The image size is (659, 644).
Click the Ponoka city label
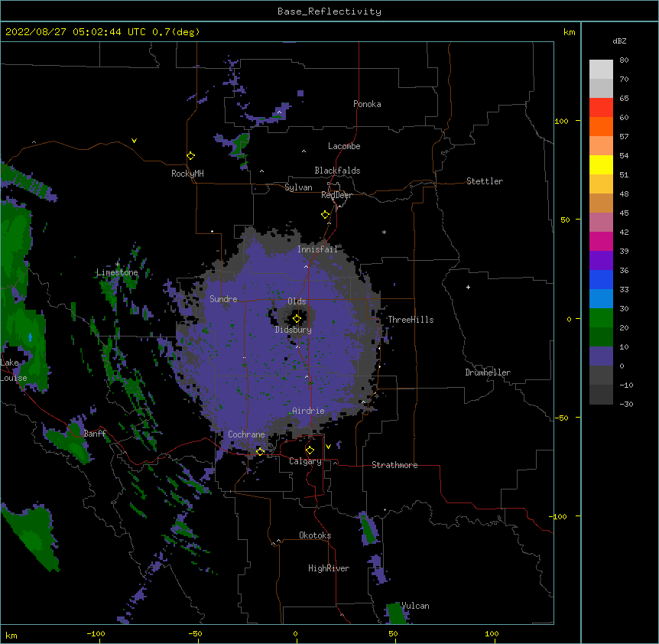pos(367,104)
